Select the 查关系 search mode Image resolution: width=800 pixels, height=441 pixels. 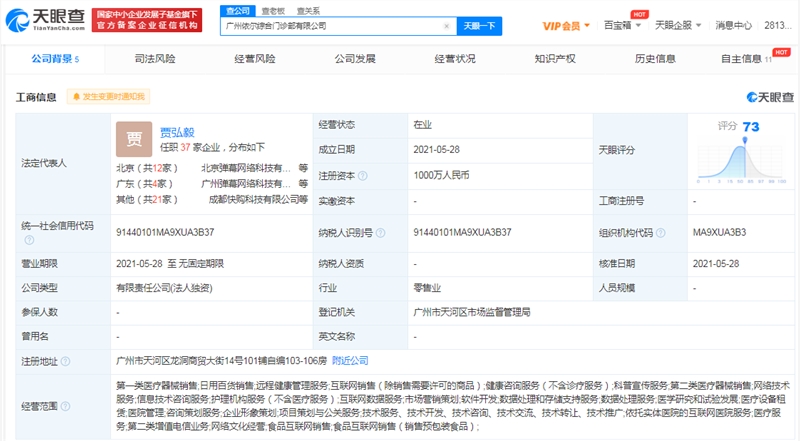pyautogui.click(x=308, y=9)
